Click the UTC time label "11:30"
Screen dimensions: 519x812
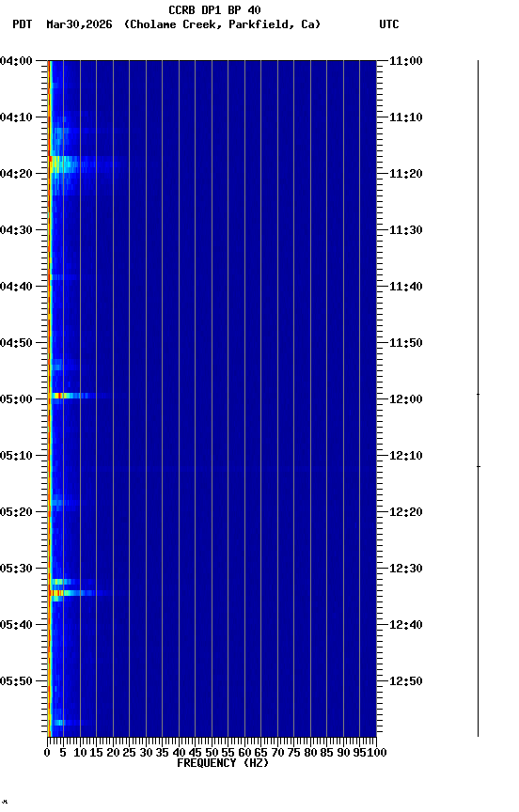pos(405,230)
